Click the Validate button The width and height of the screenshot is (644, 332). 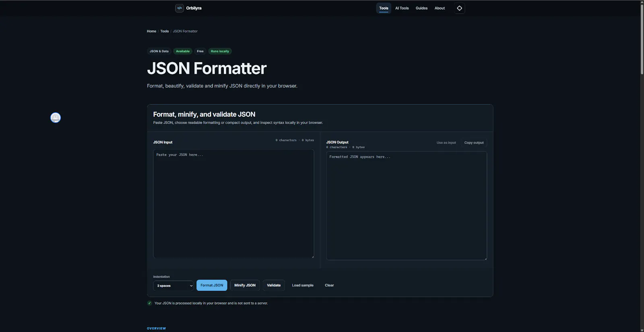click(274, 285)
